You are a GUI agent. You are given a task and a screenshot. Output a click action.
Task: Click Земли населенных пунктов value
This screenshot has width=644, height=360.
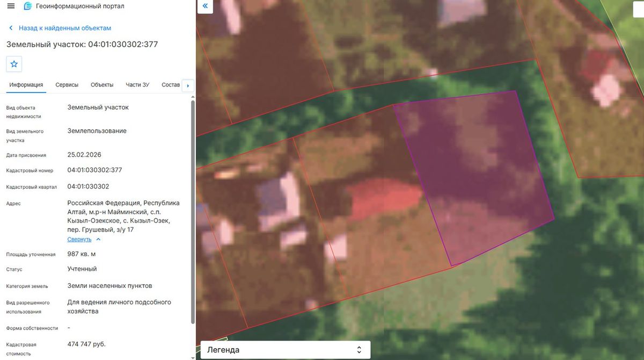point(110,286)
